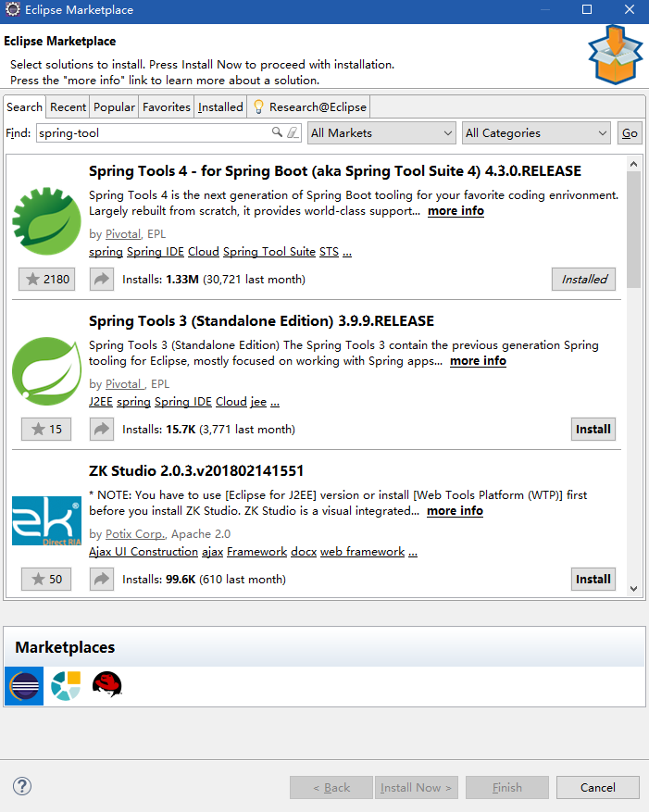Click the search magnifier icon in Find field
Image resolution: width=649 pixels, height=812 pixels.
277,132
